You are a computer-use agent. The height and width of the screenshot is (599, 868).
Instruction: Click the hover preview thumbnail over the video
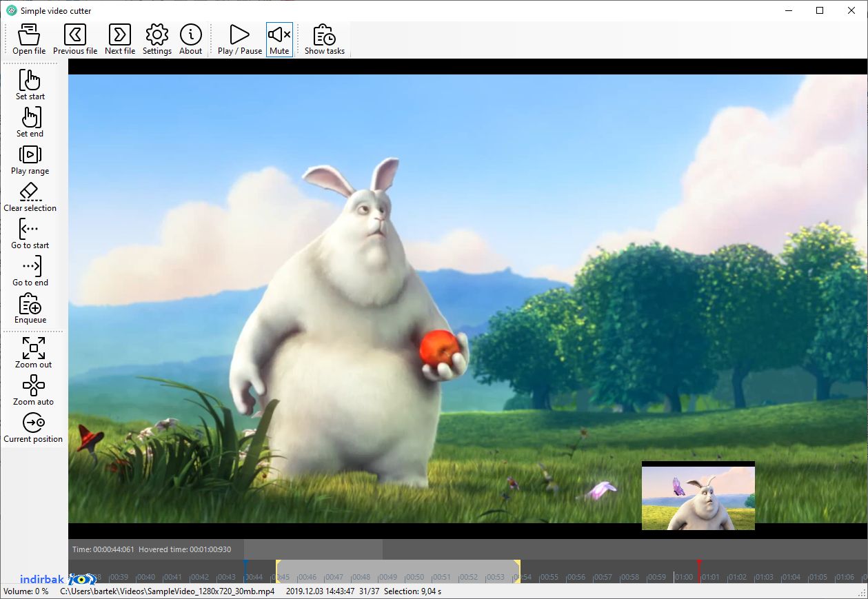[x=698, y=496]
